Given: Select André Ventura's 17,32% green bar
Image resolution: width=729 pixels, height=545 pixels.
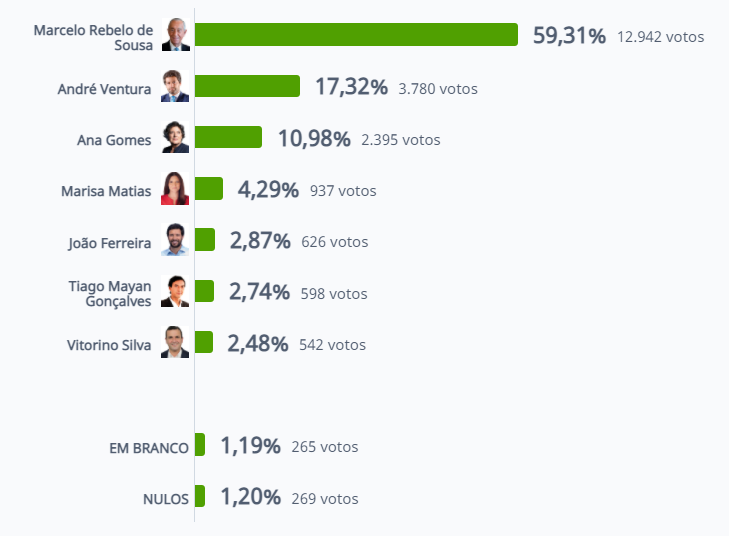Looking at the screenshot, I should [247, 86].
